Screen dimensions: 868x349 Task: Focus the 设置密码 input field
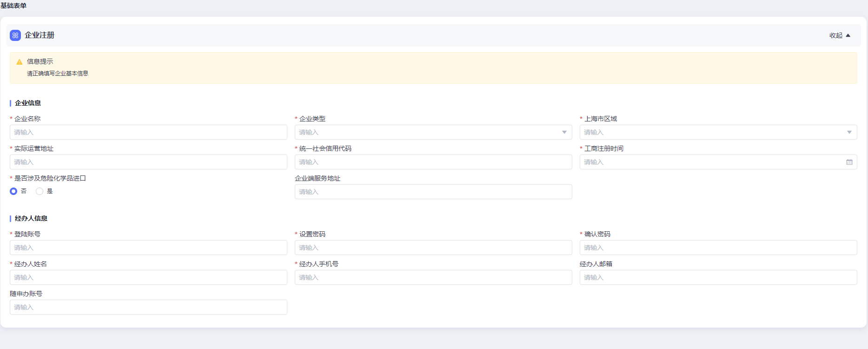click(x=433, y=248)
